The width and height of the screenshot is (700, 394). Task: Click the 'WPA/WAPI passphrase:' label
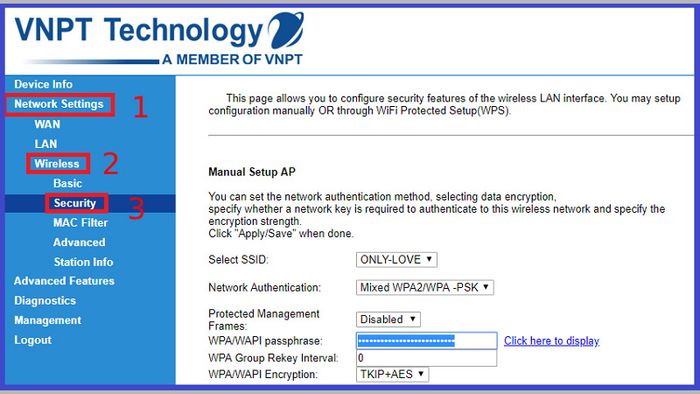[265, 341]
